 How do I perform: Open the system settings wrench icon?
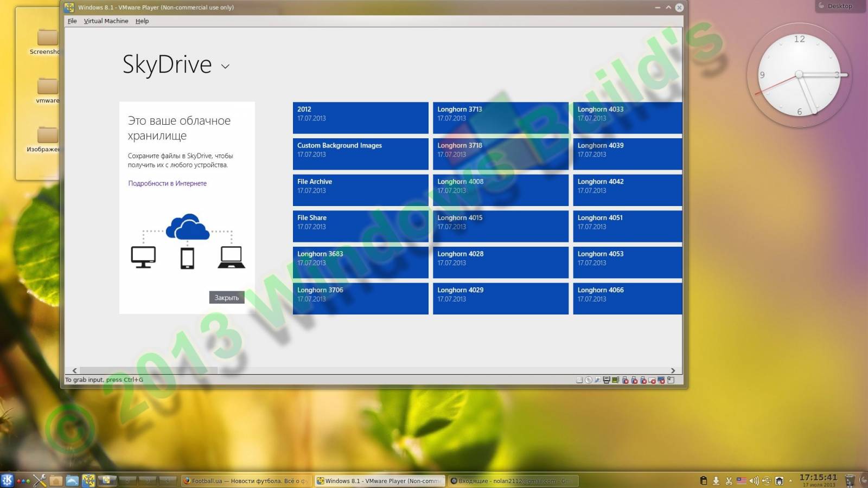(40, 480)
